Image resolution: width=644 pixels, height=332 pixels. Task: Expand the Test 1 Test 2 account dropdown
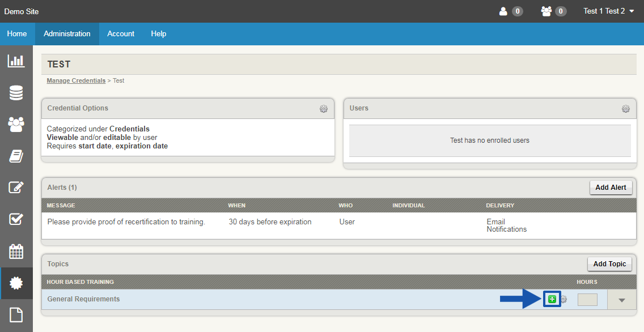click(x=608, y=11)
